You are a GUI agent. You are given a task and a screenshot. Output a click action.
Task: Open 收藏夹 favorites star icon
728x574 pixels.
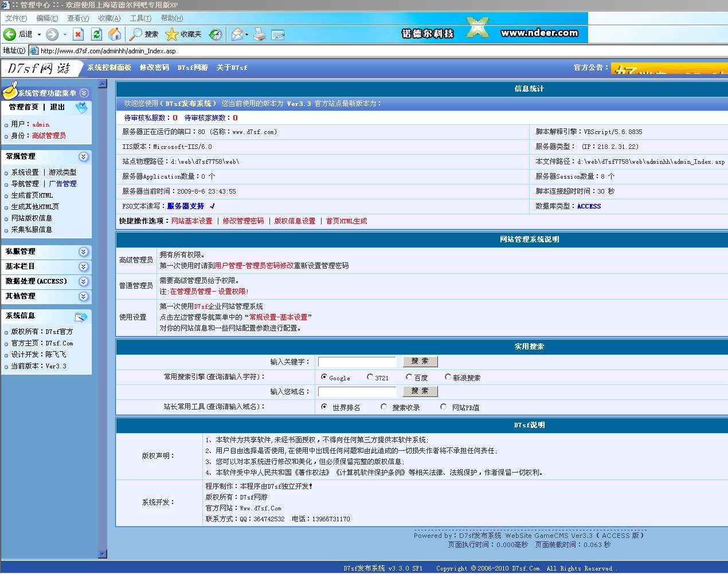coord(172,34)
